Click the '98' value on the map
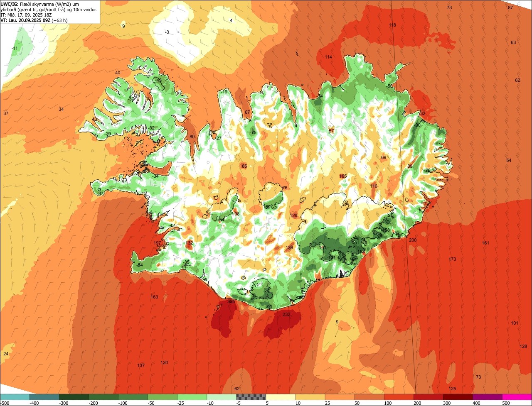532x406 pixels. [x=237, y=214]
